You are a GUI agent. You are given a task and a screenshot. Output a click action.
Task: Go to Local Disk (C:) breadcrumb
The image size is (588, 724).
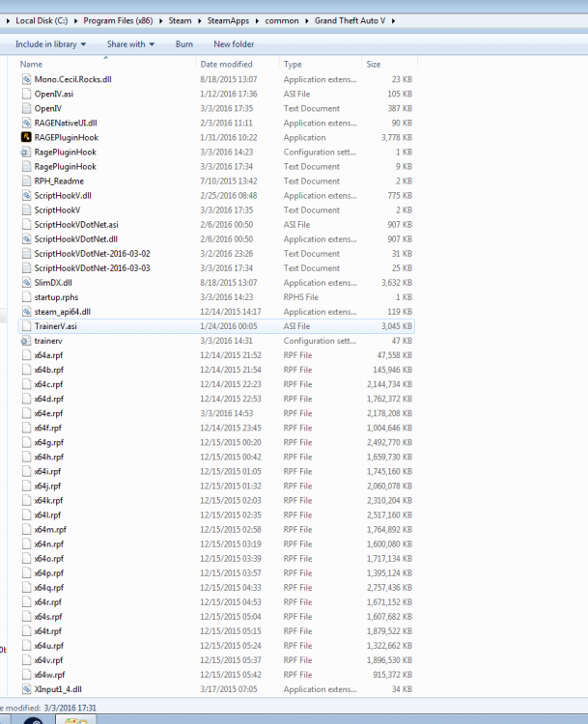(42, 21)
